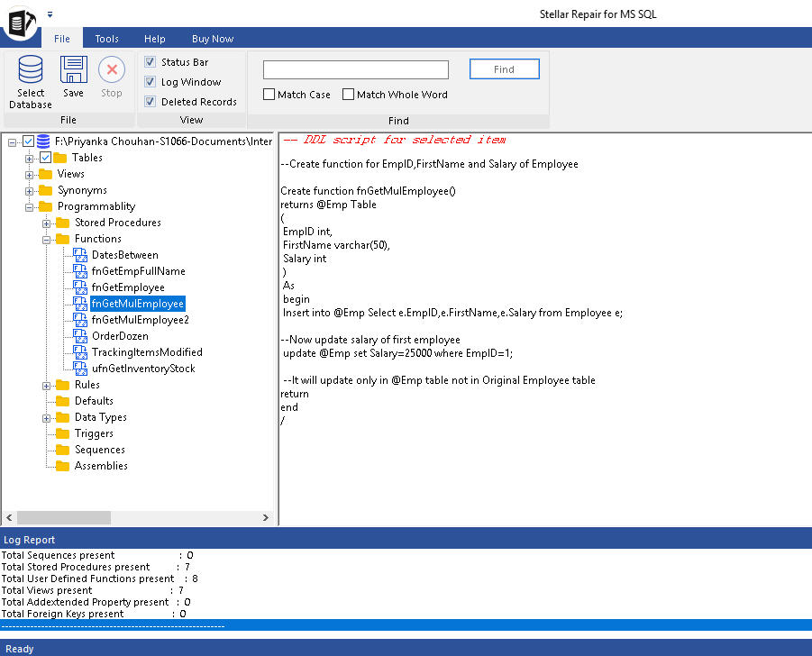The width and height of the screenshot is (812, 656).
Task: Collapse the root database tree node
Action: click(12, 141)
